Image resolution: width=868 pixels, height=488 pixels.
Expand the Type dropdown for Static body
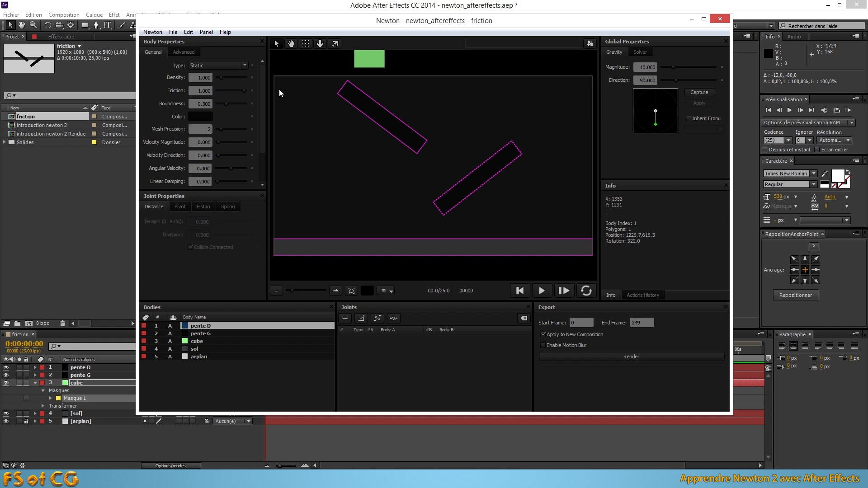coord(244,66)
